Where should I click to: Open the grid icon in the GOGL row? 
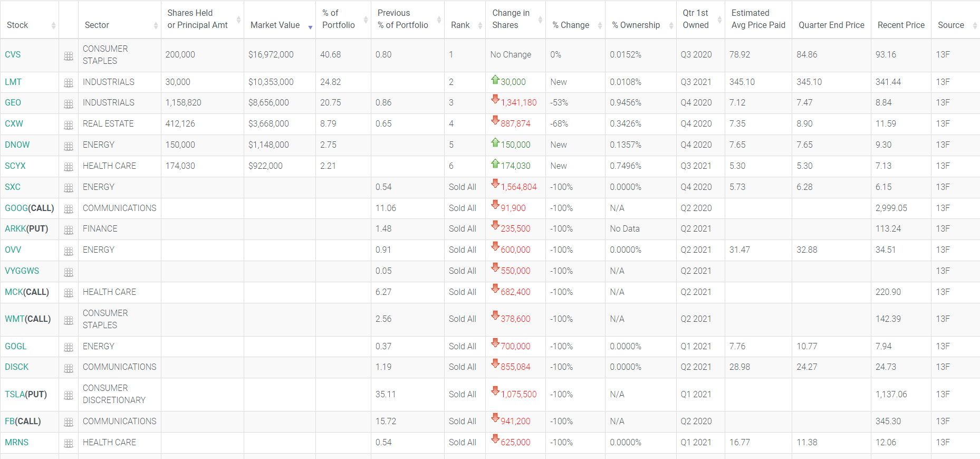click(69, 347)
